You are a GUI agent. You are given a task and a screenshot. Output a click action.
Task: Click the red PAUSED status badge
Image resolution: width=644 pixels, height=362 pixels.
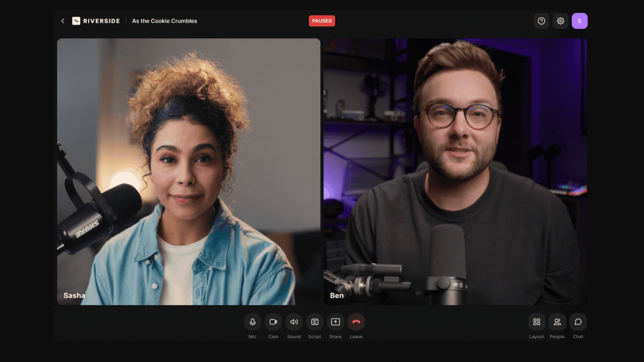click(322, 21)
